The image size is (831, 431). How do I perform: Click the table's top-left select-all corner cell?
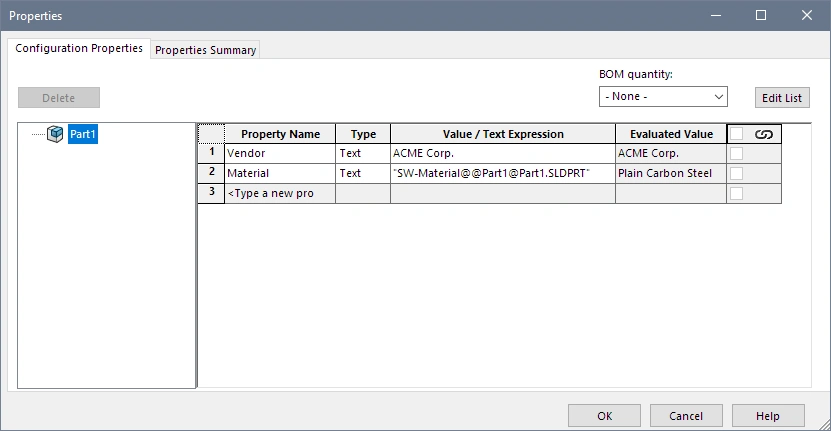(211, 134)
